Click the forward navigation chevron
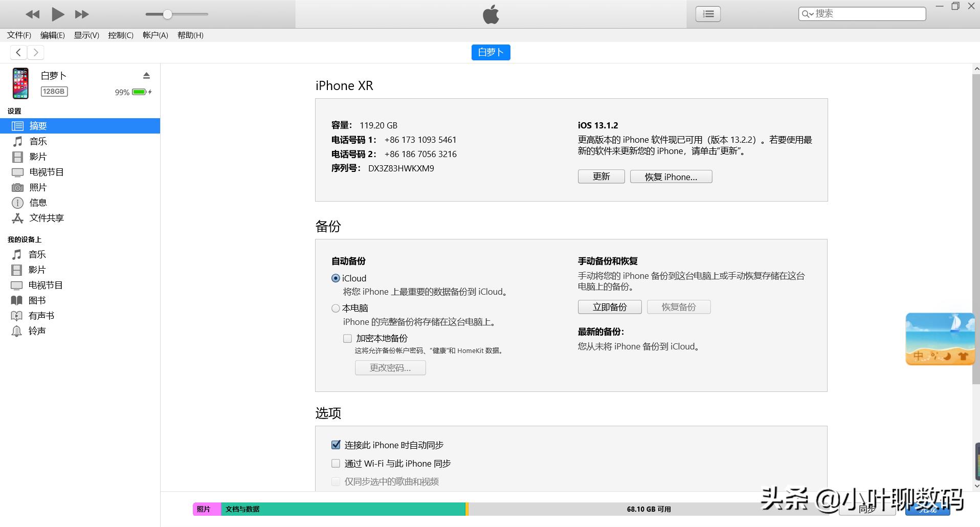This screenshot has height=527, width=980. pos(35,52)
